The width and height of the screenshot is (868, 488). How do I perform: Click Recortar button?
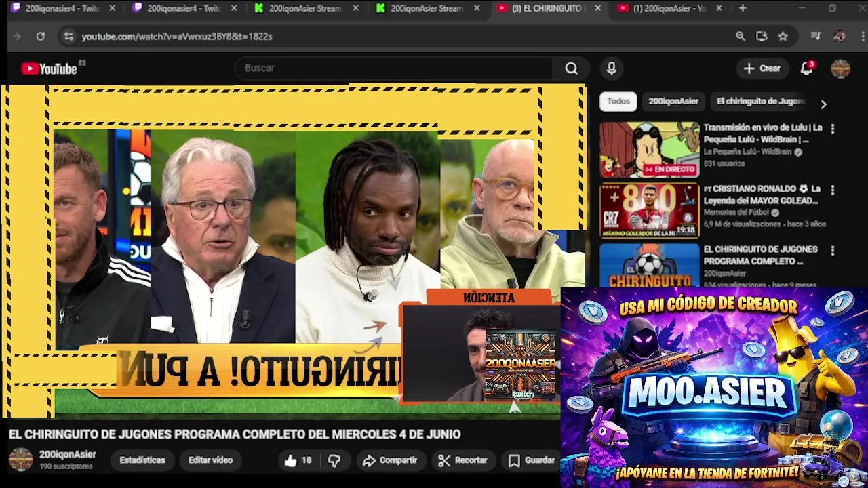pos(463,460)
